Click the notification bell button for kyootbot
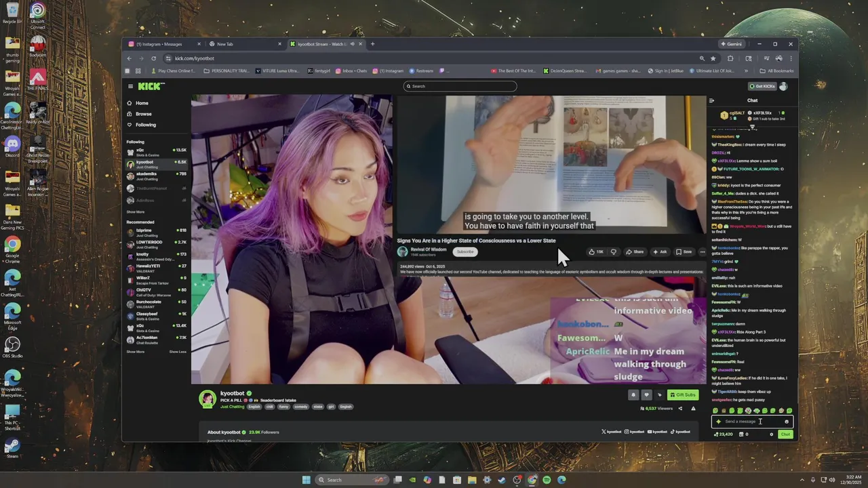The image size is (868, 488). coord(633,394)
